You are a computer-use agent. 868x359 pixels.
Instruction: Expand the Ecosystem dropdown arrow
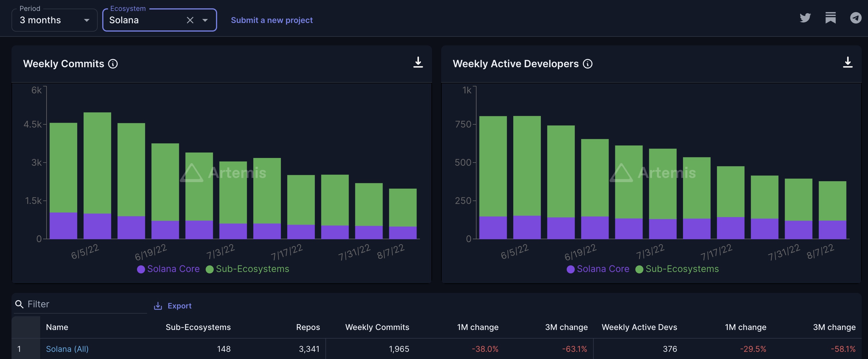pyautogui.click(x=205, y=20)
